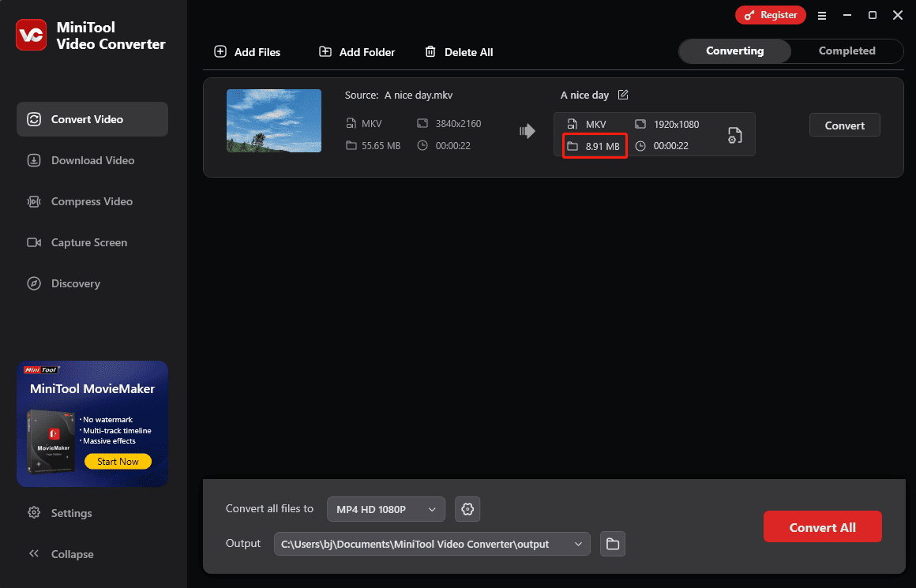Open the output file settings icon
The width and height of the screenshot is (916, 588).
(x=735, y=135)
